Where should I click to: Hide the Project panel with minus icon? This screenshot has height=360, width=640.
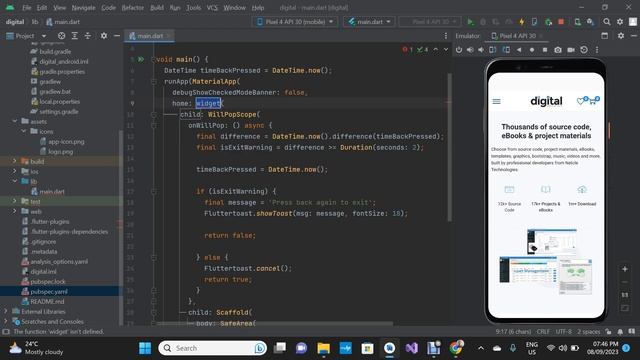[x=117, y=36]
